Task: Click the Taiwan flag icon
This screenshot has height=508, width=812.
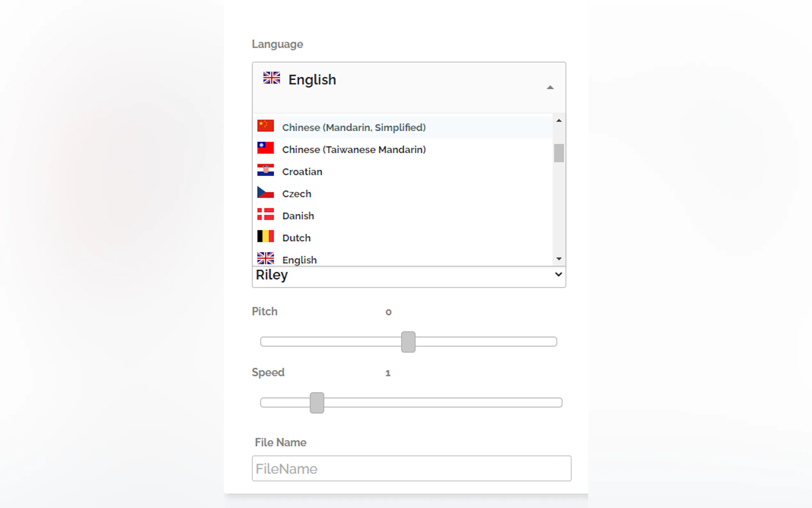Action: click(265, 148)
